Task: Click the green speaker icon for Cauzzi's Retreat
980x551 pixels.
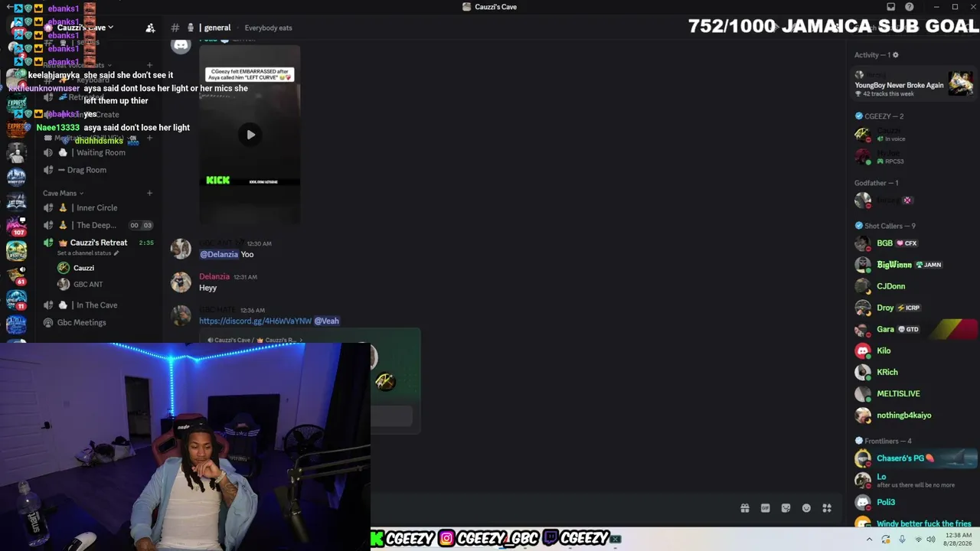Action: 48,243
